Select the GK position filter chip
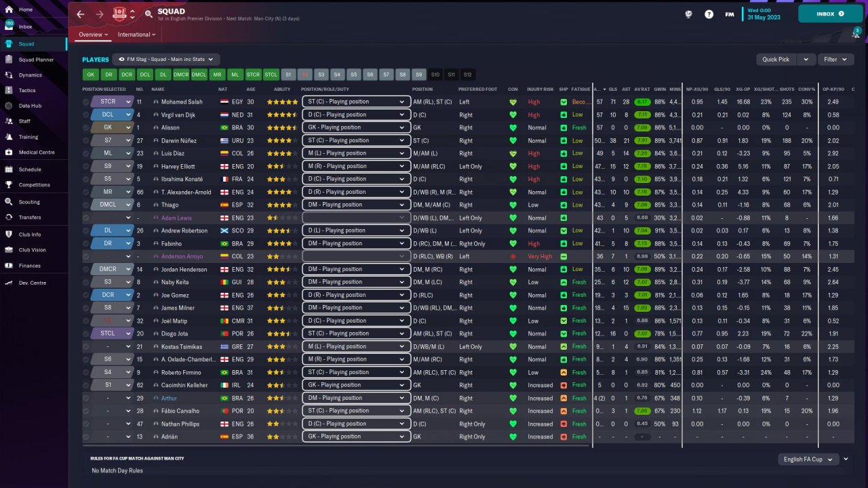This screenshot has width=868, height=488. [x=90, y=75]
